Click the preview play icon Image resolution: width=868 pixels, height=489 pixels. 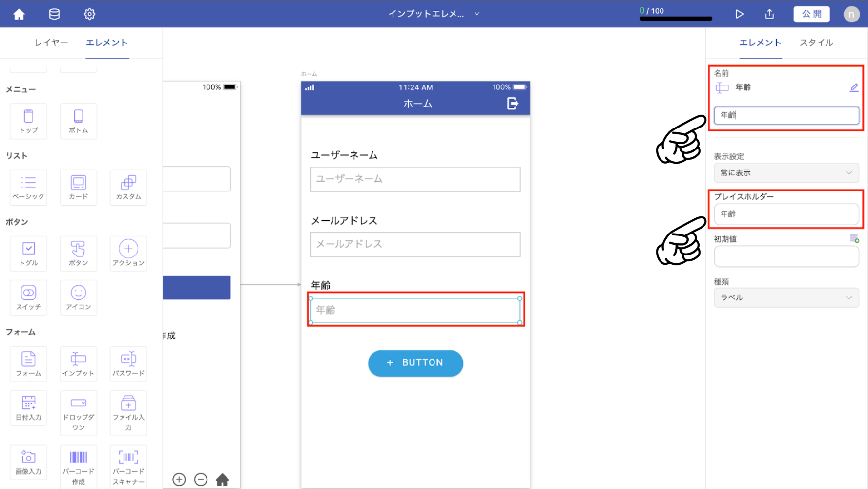[739, 14]
